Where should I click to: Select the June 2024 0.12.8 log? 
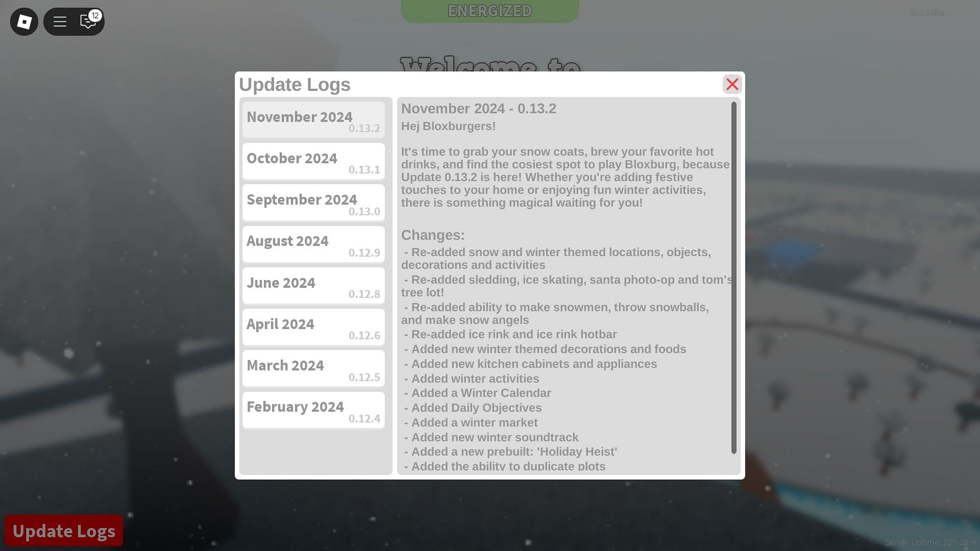click(313, 286)
